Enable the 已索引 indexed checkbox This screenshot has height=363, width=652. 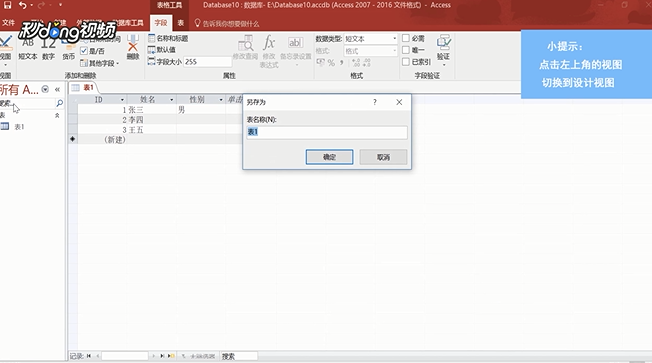pos(406,62)
